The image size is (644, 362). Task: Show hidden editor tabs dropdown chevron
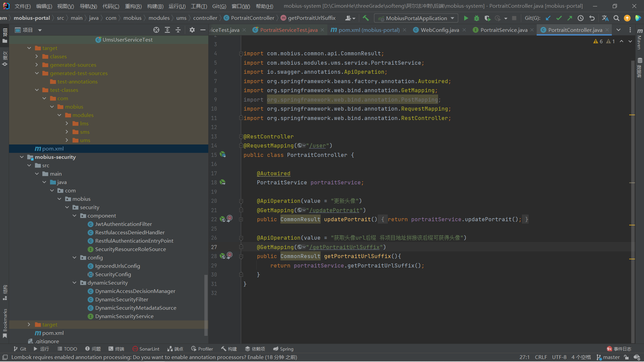coord(619,30)
